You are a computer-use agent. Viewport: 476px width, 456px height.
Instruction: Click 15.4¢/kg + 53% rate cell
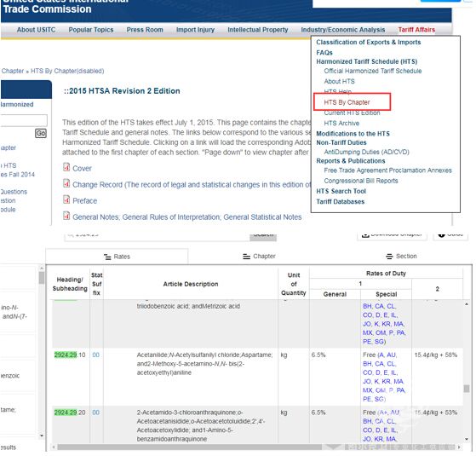[x=436, y=413]
